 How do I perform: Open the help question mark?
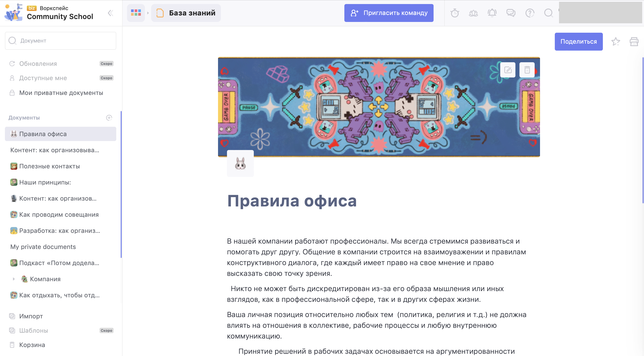[530, 13]
